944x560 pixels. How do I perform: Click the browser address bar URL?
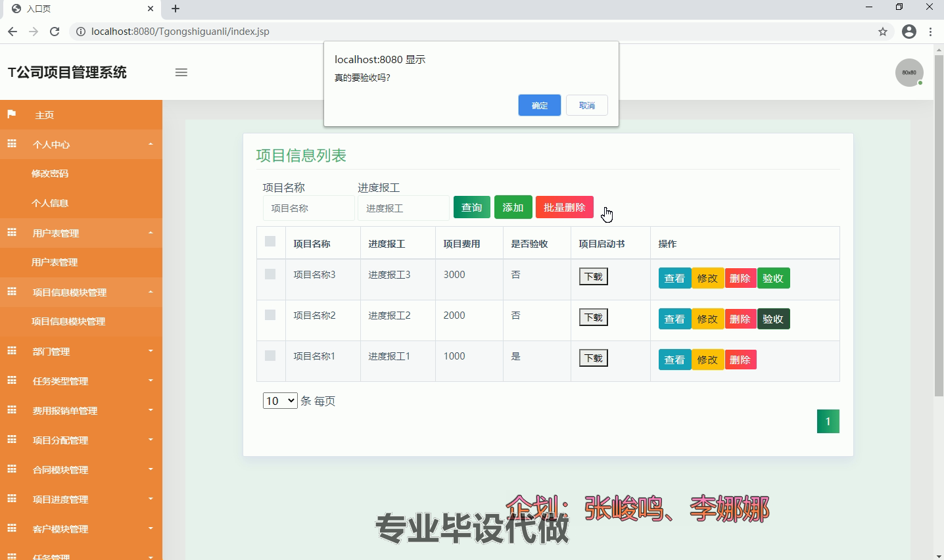click(x=180, y=32)
